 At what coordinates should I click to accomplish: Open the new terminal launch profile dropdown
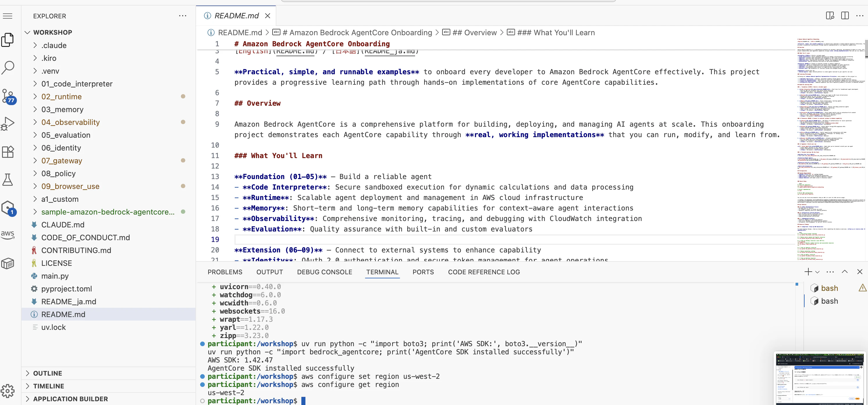click(x=817, y=272)
